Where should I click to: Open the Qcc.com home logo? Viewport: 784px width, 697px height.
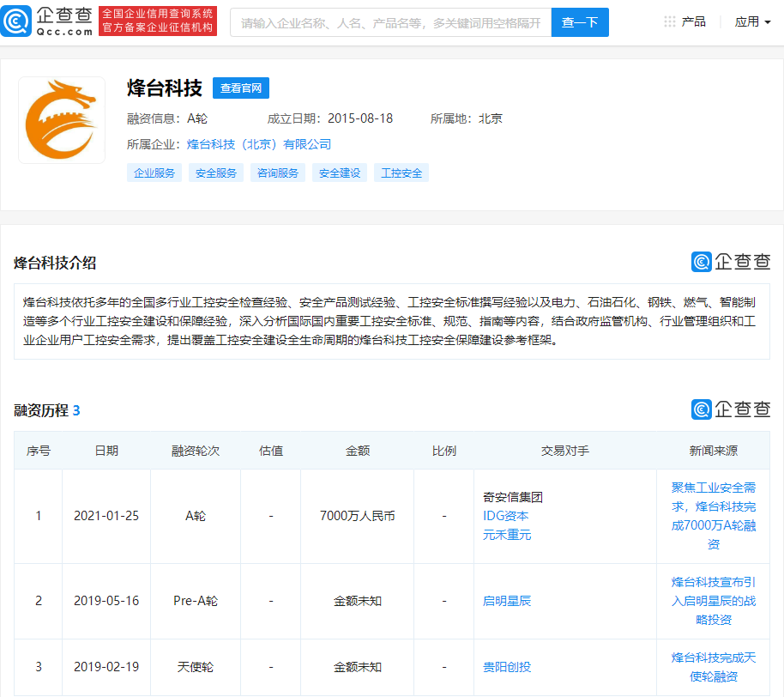[x=47, y=21]
